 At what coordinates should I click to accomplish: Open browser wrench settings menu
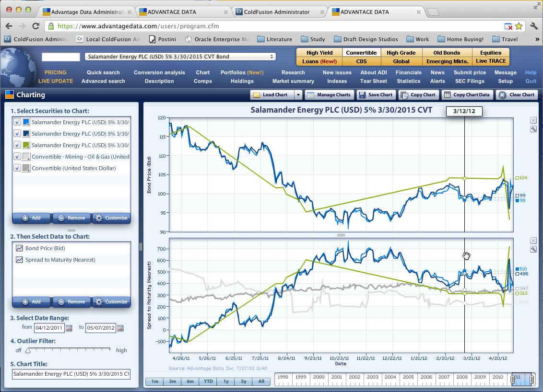tap(534, 26)
